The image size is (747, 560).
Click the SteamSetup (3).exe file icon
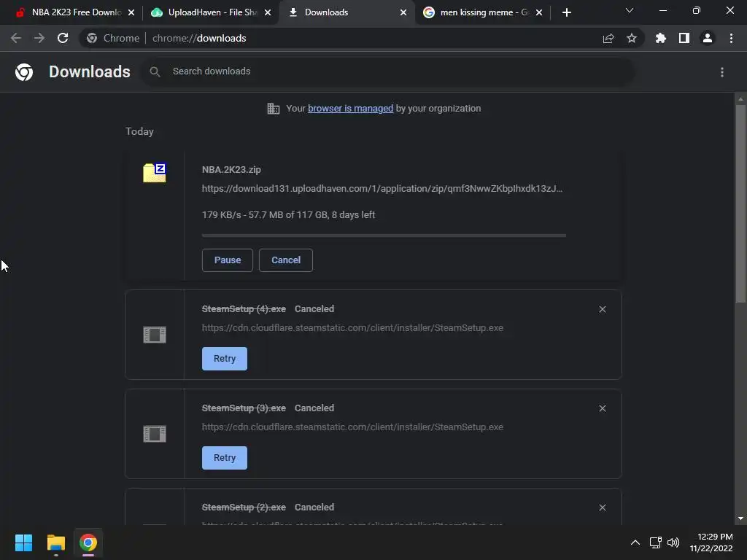click(155, 434)
